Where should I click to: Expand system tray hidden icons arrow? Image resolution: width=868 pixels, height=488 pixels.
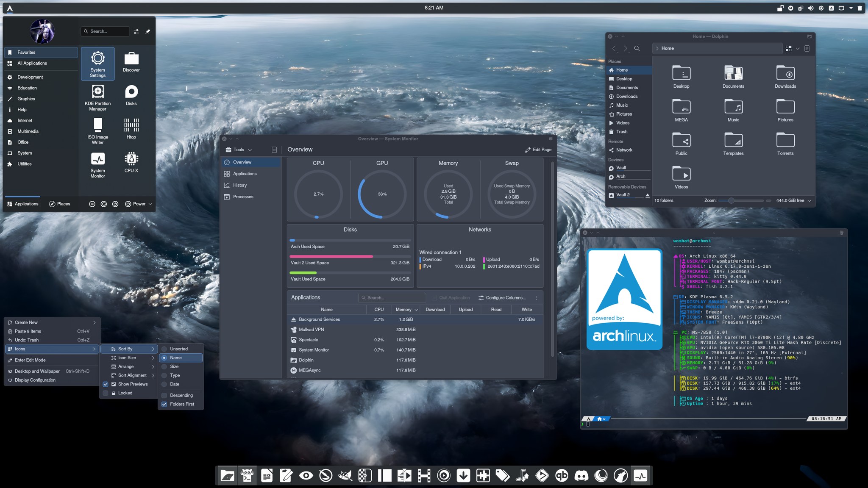851,8
